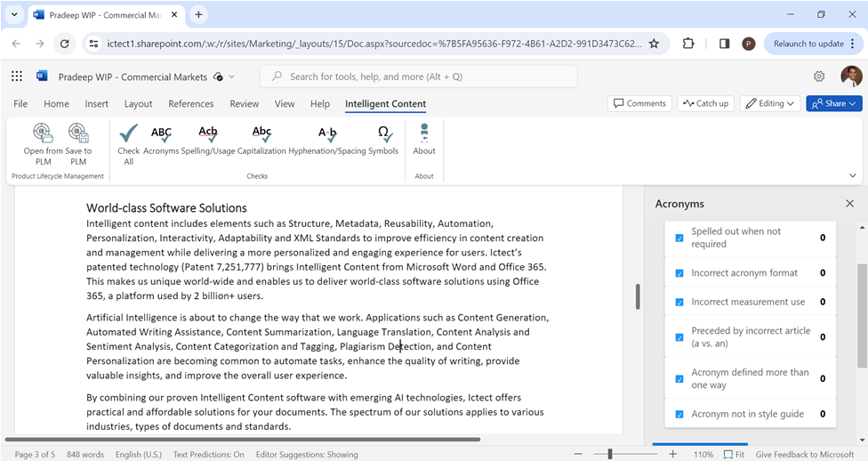Image resolution: width=868 pixels, height=461 pixels.
Task: Run the Symbols check
Action: [383, 140]
